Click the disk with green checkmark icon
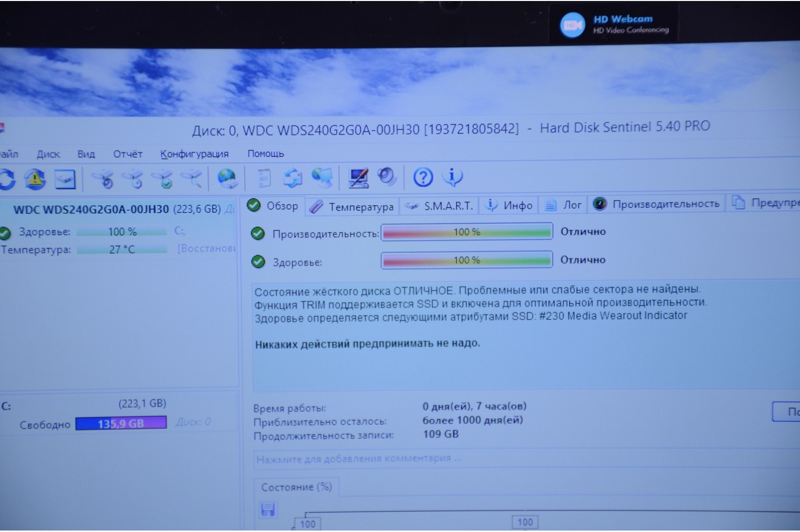 (x=163, y=179)
